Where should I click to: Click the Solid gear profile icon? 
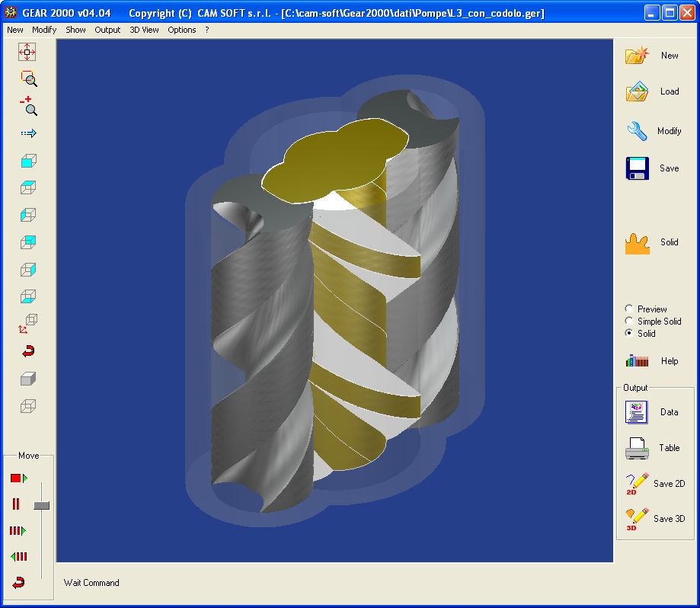click(637, 243)
